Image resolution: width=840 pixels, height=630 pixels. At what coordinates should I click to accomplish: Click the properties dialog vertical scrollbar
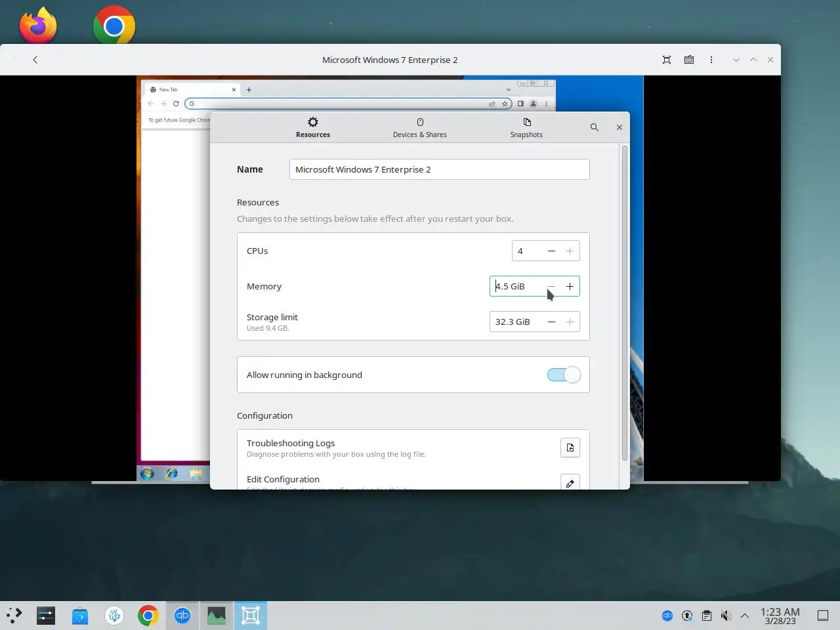click(624, 303)
